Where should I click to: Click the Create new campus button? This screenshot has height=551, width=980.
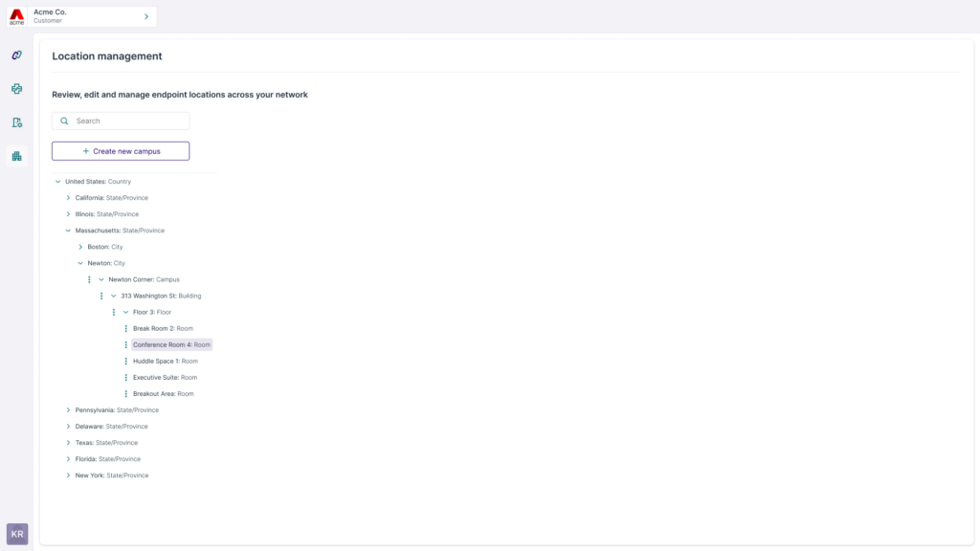(121, 151)
